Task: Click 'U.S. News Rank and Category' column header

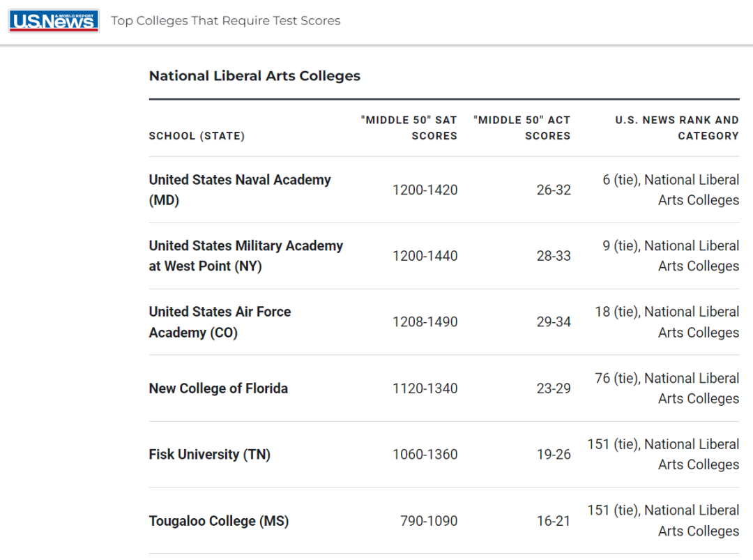Action: tap(677, 128)
